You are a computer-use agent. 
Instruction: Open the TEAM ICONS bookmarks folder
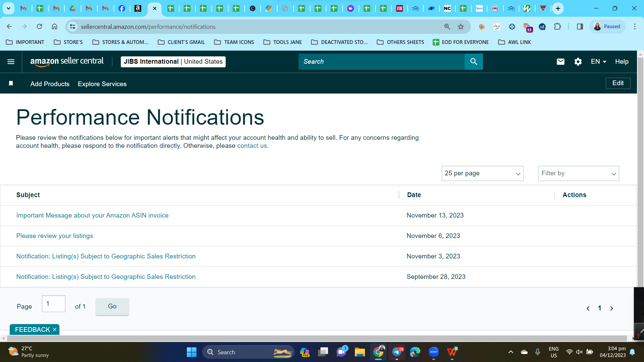(x=234, y=42)
